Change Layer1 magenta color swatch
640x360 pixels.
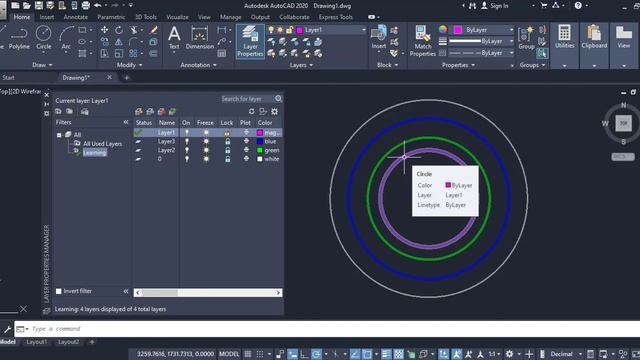coord(260,133)
